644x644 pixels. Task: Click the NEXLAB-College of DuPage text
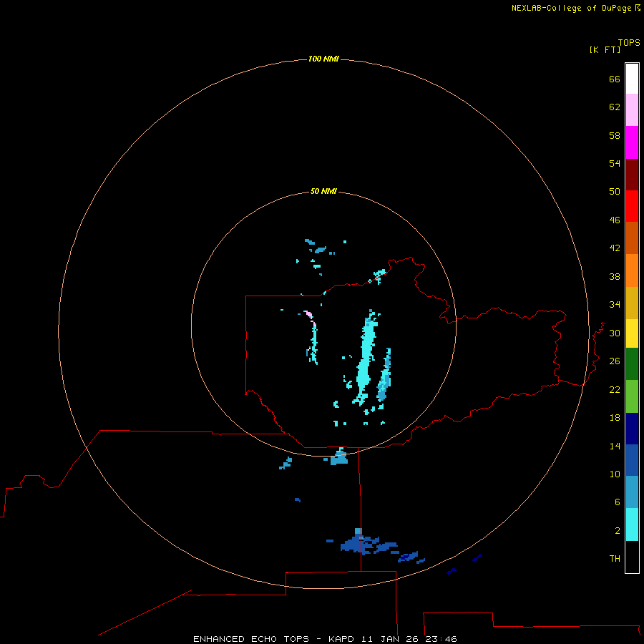tap(571, 8)
